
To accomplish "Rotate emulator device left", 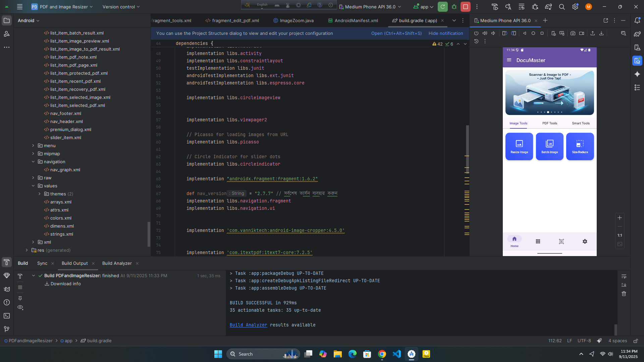I will (x=504, y=33).
